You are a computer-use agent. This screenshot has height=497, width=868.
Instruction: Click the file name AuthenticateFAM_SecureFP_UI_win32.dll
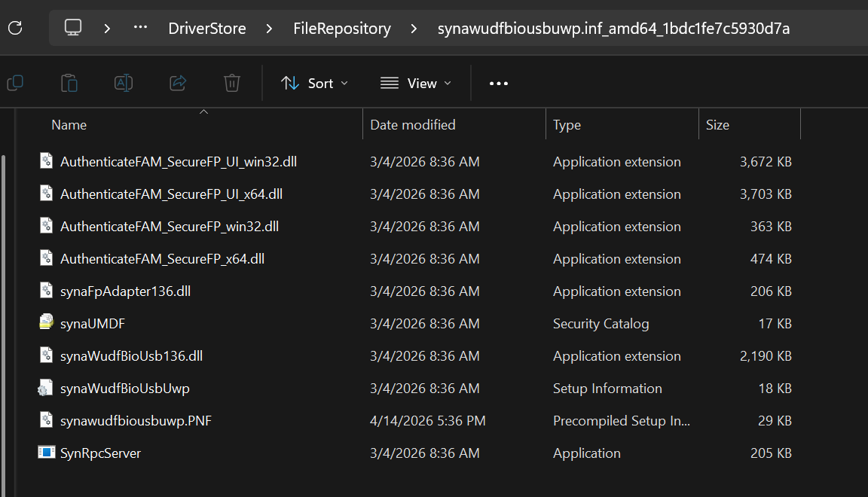tap(179, 162)
